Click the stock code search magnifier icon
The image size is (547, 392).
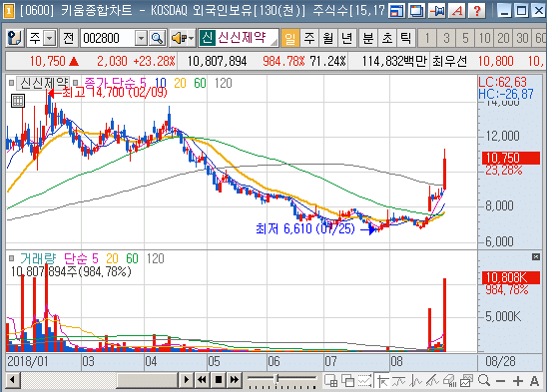coord(157,38)
